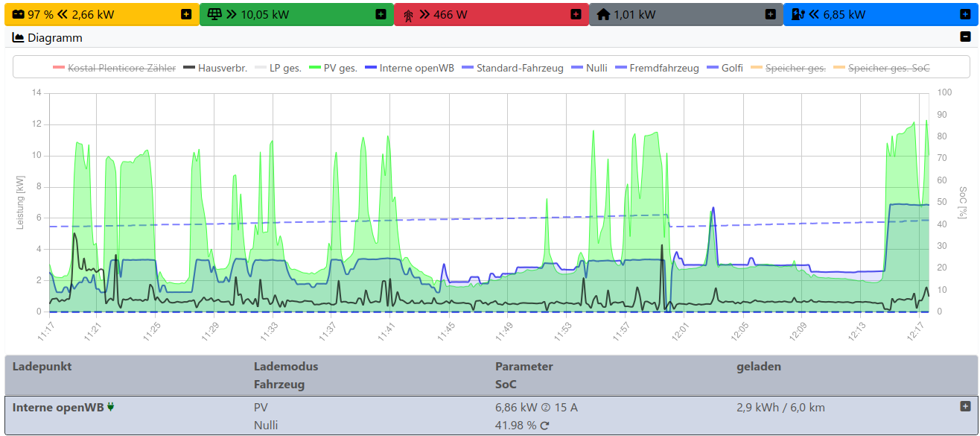Click the green plug icon next to Interne openWB
Screen dimensions: 980x436
click(111, 407)
